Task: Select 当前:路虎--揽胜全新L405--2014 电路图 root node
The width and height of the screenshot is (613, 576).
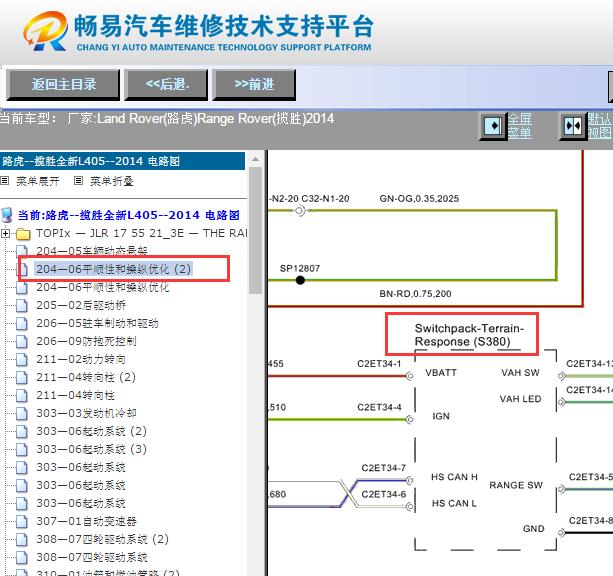Action: (x=129, y=215)
